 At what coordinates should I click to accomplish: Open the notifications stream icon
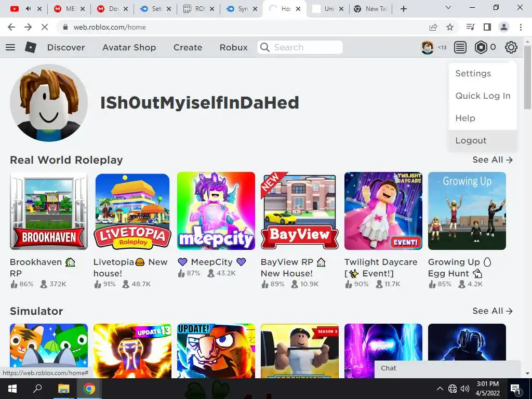coord(460,47)
